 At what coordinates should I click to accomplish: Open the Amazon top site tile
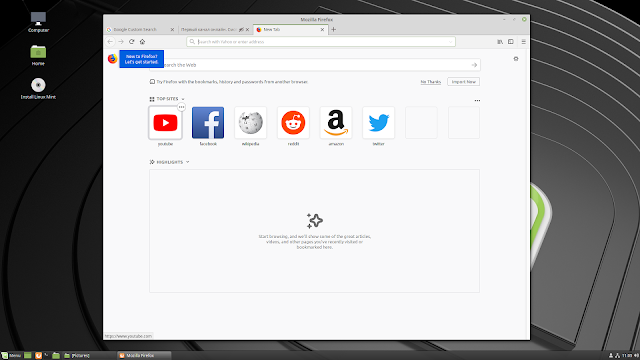[x=336, y=123]
